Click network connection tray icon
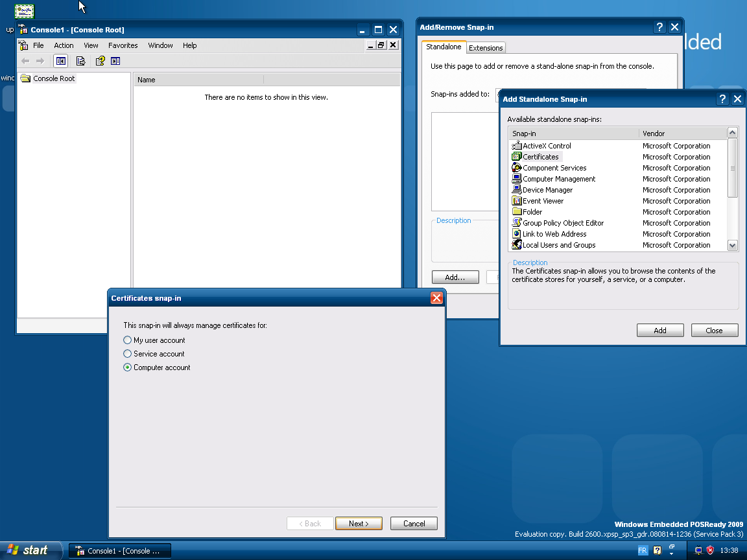Viewport: 747px width, 560px height. click(698, 550)
